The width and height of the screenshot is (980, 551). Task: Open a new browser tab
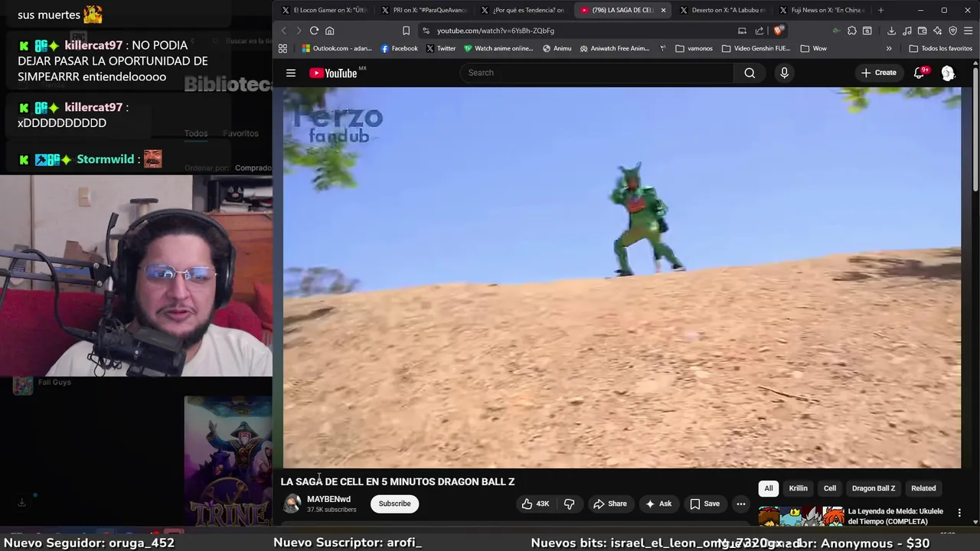pyautogui.click(x=880, y=10)
